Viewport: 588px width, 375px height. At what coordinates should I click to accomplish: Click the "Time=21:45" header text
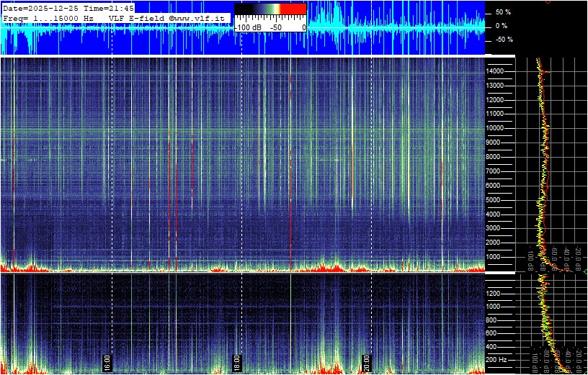pos(109,8)
